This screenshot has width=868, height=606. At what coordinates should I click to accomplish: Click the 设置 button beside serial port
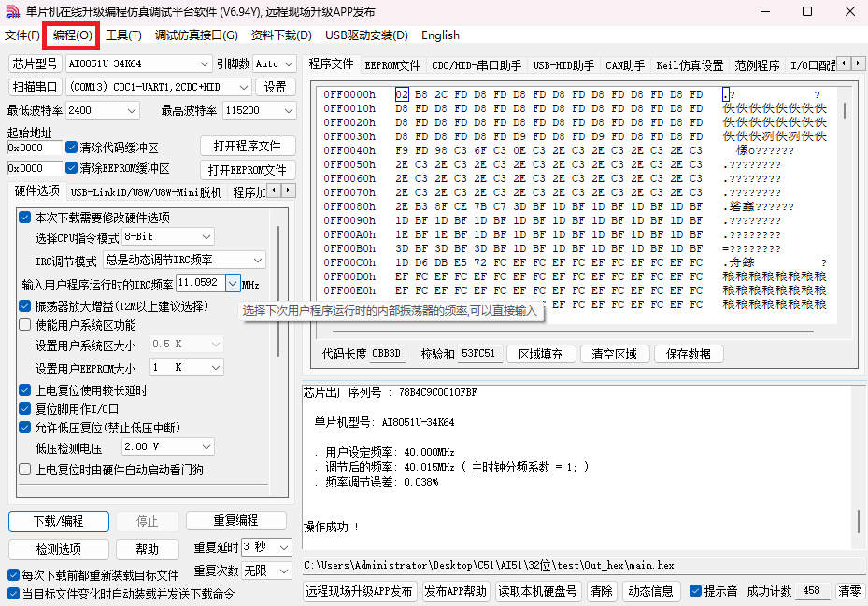point(275,87)
